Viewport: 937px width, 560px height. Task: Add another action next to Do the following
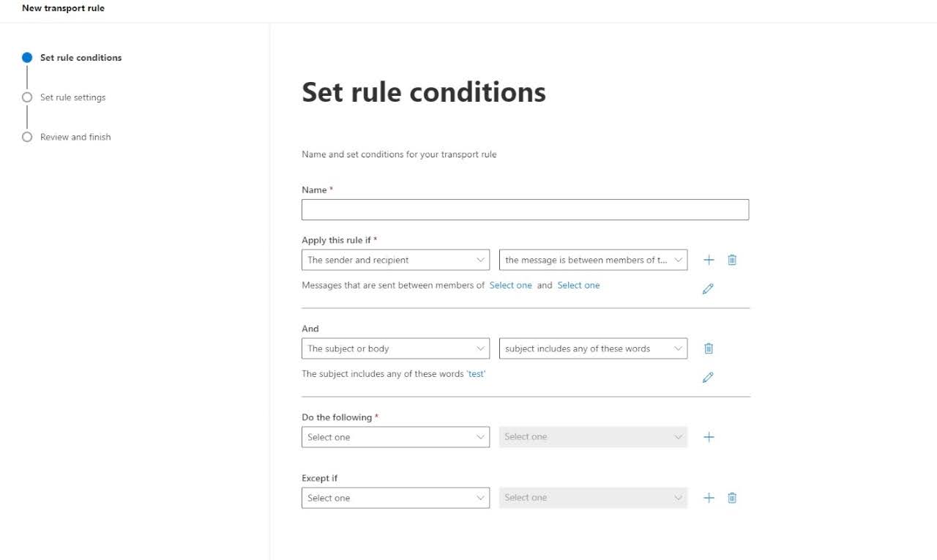point(709,437)
